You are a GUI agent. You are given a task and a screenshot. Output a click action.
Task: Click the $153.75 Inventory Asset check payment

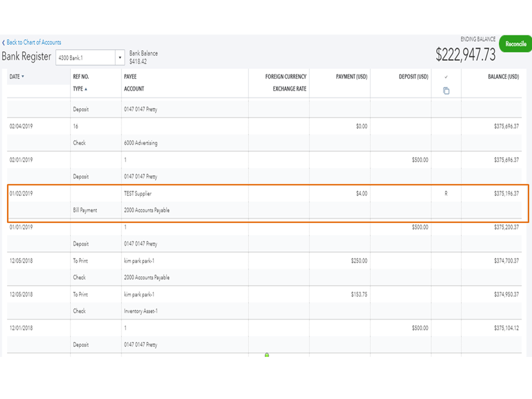point(359,295)
